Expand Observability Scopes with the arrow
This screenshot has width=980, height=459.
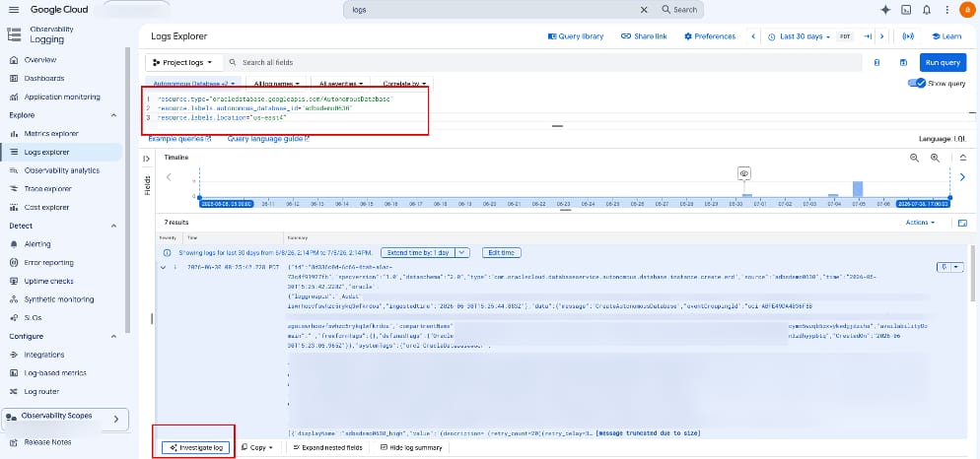[115, 420]
